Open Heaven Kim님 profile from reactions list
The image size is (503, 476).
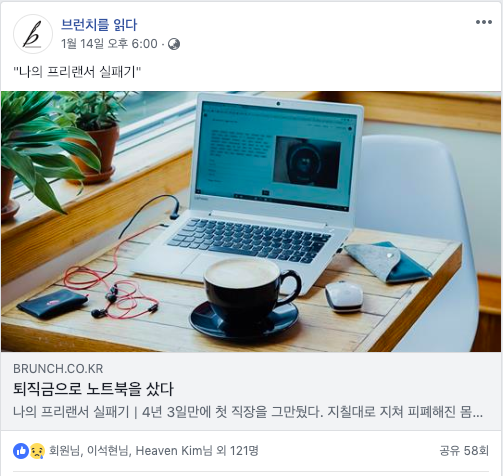point(174,451)
